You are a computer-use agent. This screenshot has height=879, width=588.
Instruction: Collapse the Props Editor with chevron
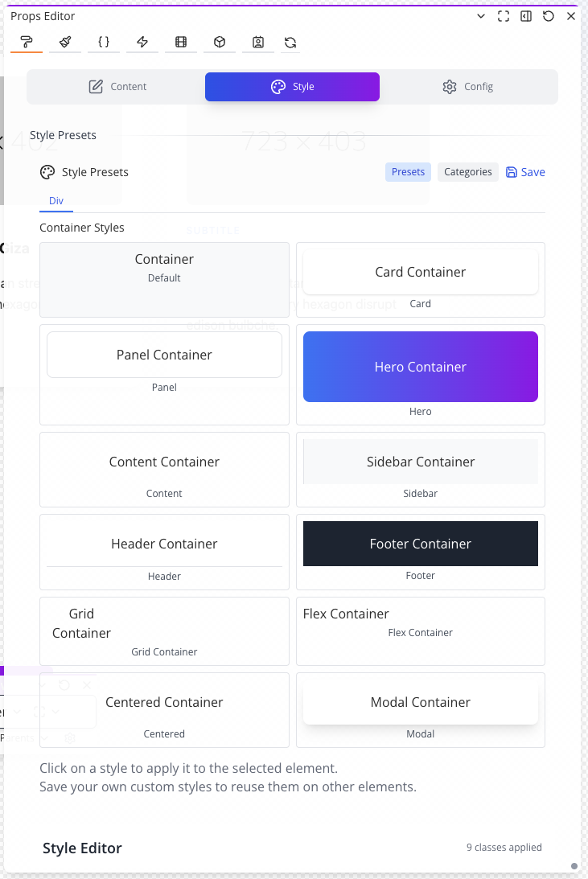tap(481, 16)
